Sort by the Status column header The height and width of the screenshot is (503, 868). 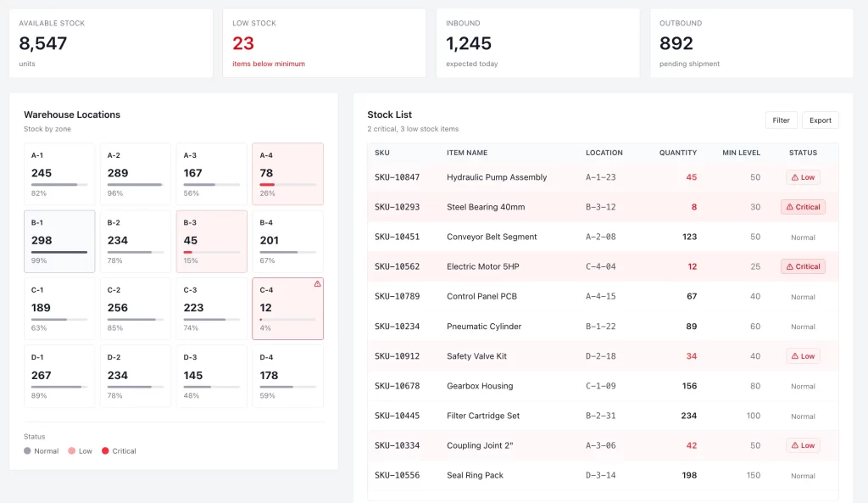[802, 153]
